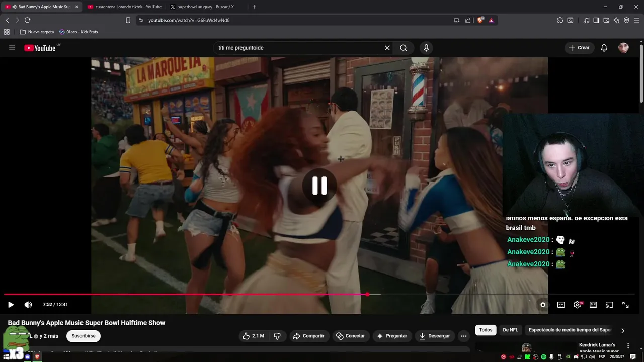This screenshot has height=362, width=644.
Task: Bookmark this page icon
Action: (x=128, y=20)
